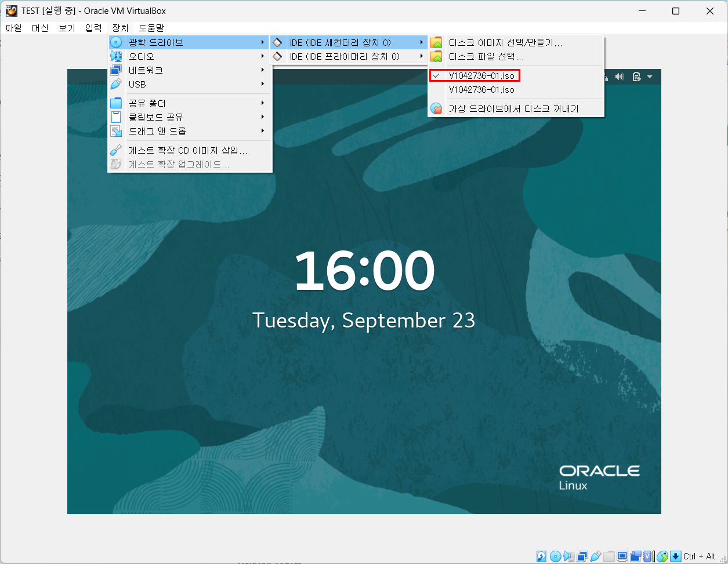Expand the 드래그 앤 드롭 submenu arrow

263,131
